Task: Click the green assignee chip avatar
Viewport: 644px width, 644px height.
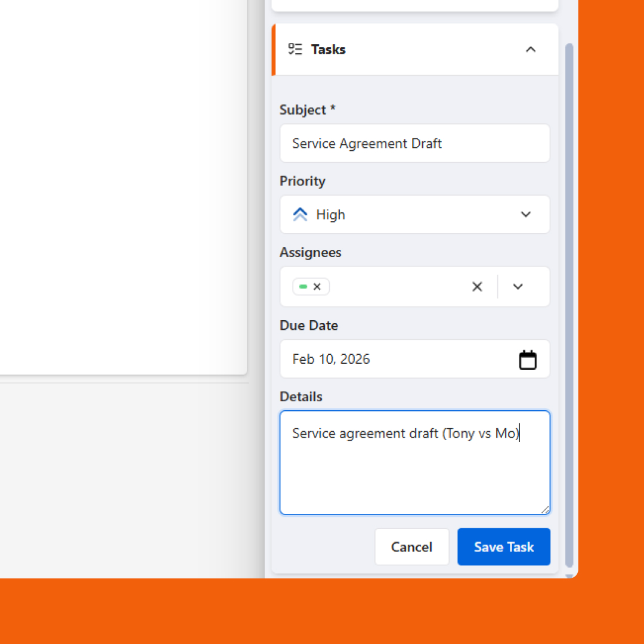Action: tap(303, 287)
